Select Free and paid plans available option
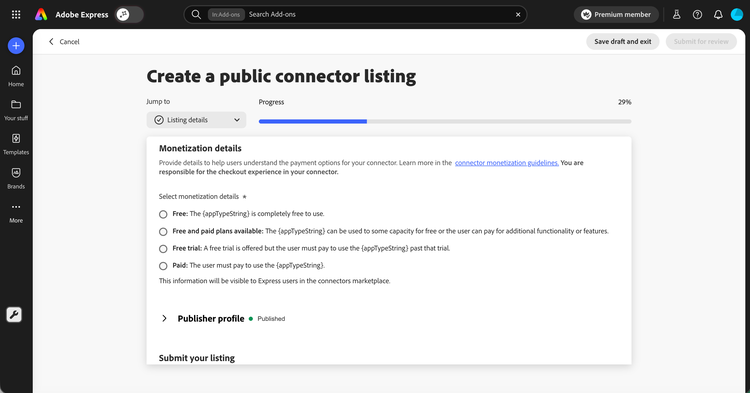Image resolution: width=750 pixels, height=393 pixels. (163, 231)
